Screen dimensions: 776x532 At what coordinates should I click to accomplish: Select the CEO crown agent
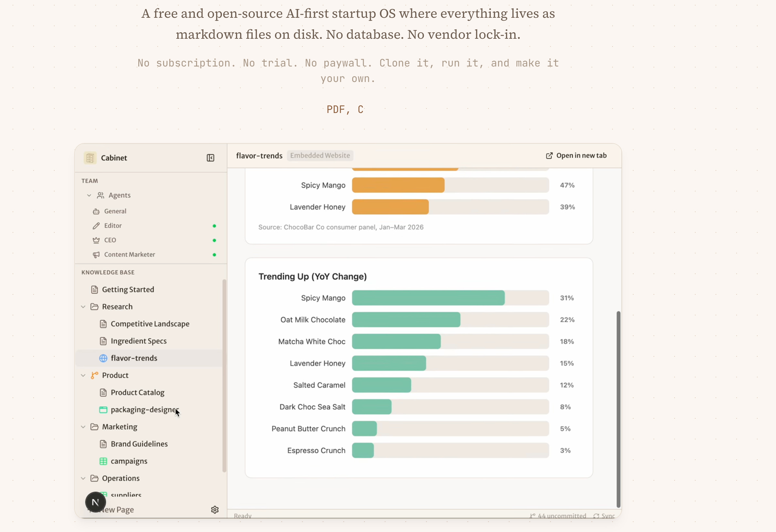pos(110,240)
